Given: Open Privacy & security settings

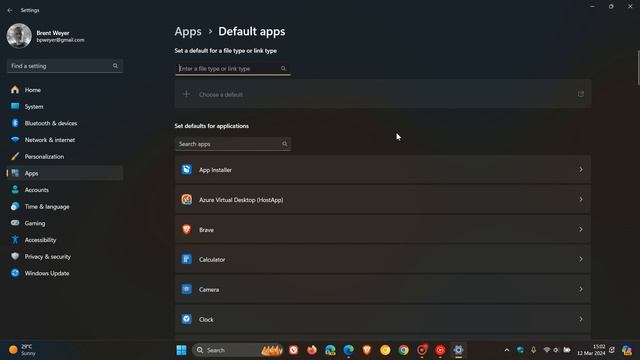Looking at the screenshot, I should coord(64,257).
